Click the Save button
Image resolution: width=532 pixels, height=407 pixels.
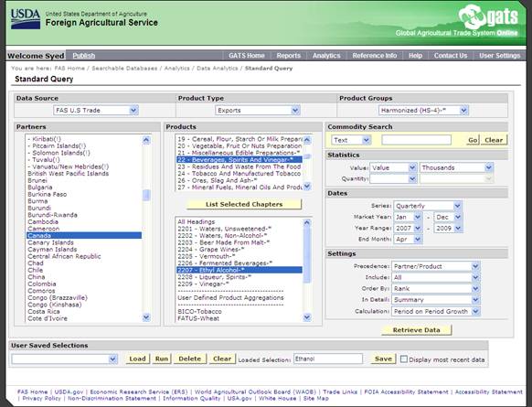point(383,359)
